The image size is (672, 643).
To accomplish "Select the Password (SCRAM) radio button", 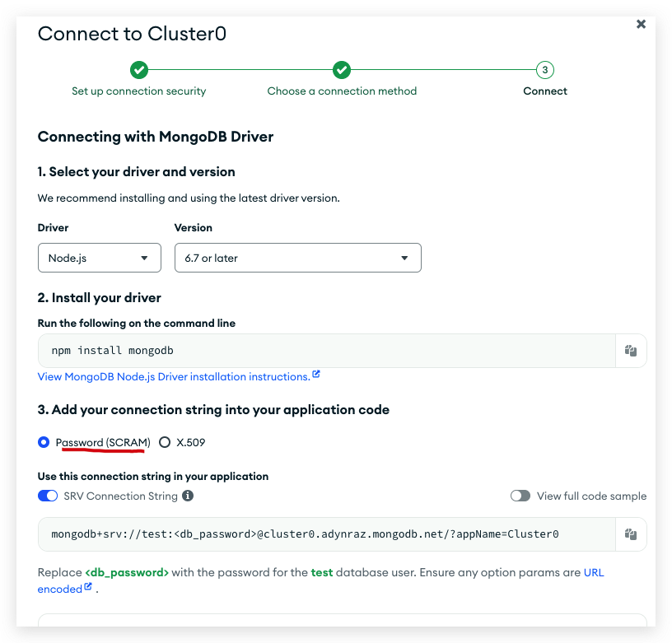I will pos(44,442).
